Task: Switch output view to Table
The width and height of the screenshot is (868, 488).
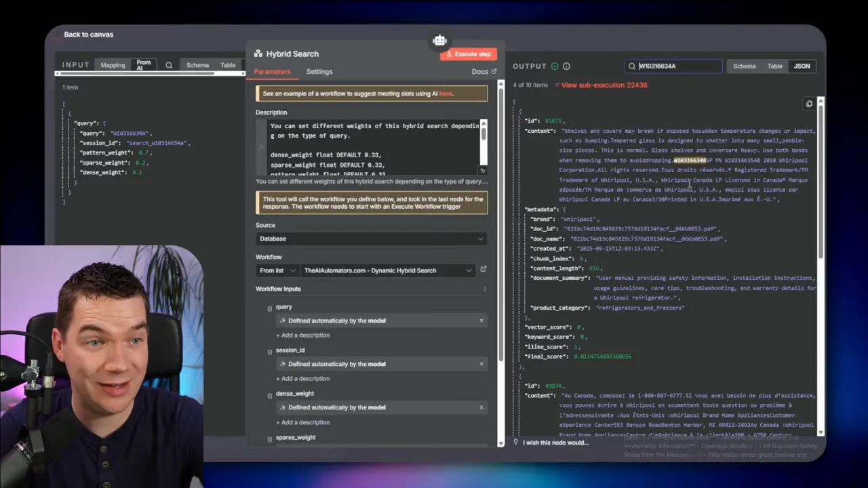Action: pyautogui.click(x=774, y=66)
